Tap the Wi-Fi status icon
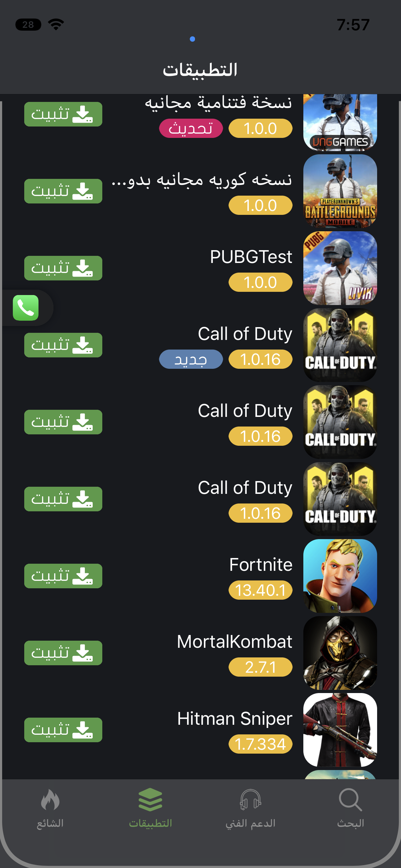Screen dimensions: 401x868 click(x=56, y=24)
